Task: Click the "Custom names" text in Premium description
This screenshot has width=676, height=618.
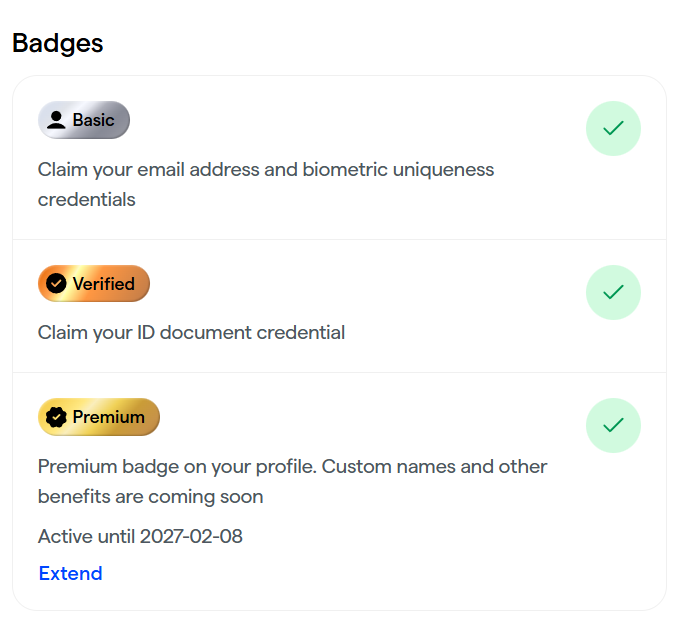Action: (x=377, y=466)
